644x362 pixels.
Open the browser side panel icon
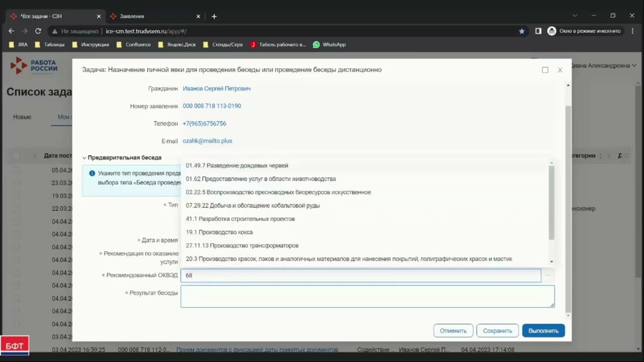pos(538,31)
